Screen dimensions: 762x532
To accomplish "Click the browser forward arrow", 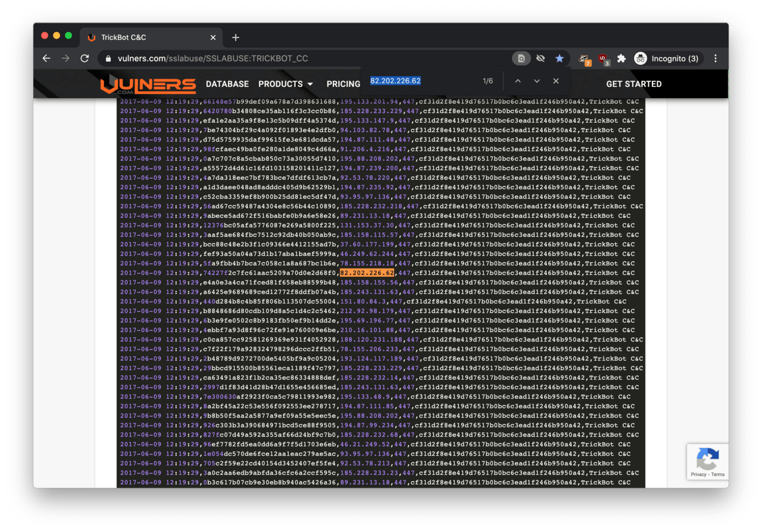I will coord(65,58).
